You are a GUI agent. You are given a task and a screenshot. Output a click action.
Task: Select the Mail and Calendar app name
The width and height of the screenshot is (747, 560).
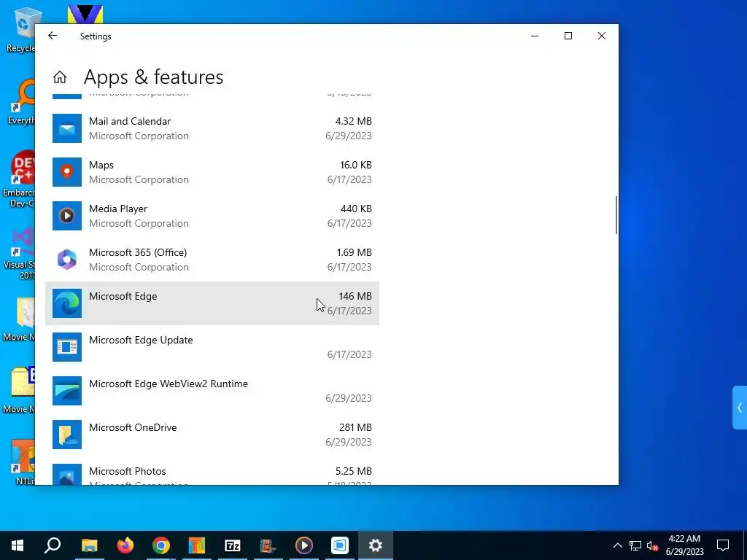pos(130,122)
